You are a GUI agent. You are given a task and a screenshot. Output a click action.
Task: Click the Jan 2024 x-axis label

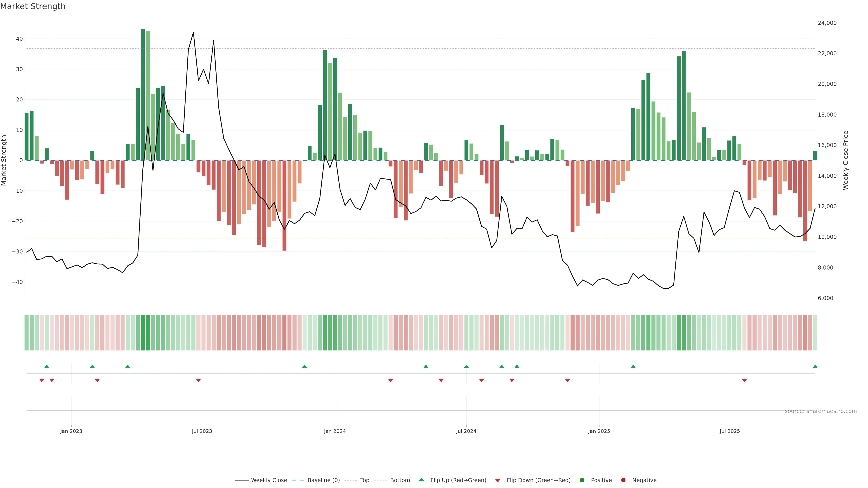tap(335, 431)
